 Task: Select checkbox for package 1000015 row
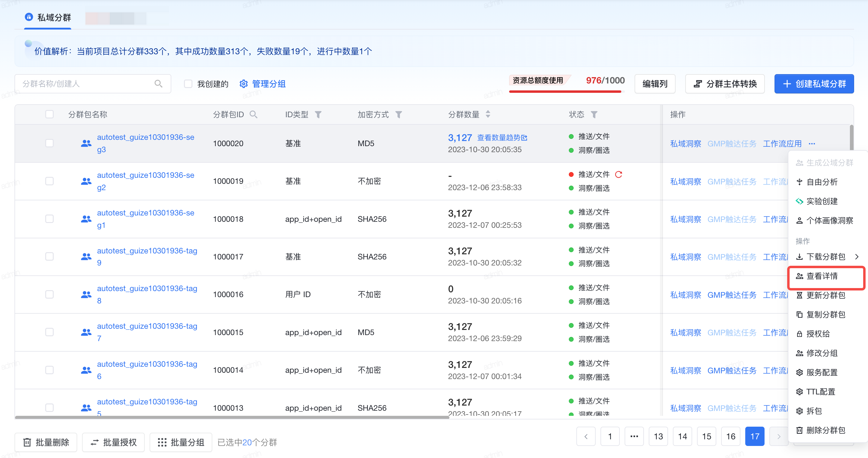click(x=49, y=332)
